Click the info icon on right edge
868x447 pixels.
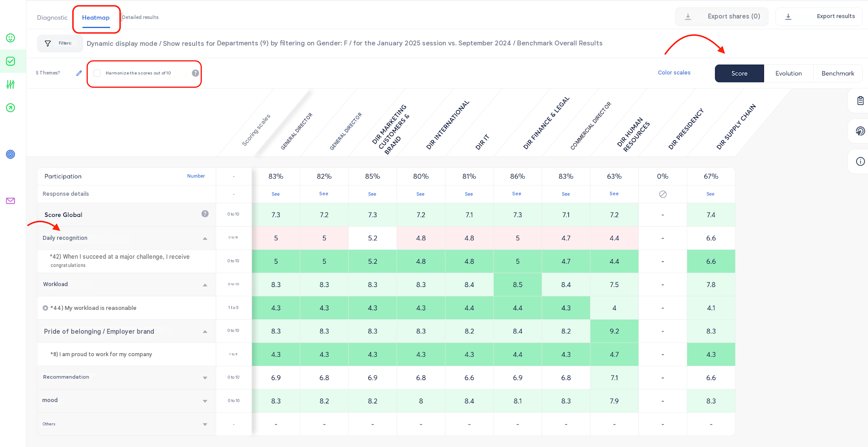click(860, 161)
